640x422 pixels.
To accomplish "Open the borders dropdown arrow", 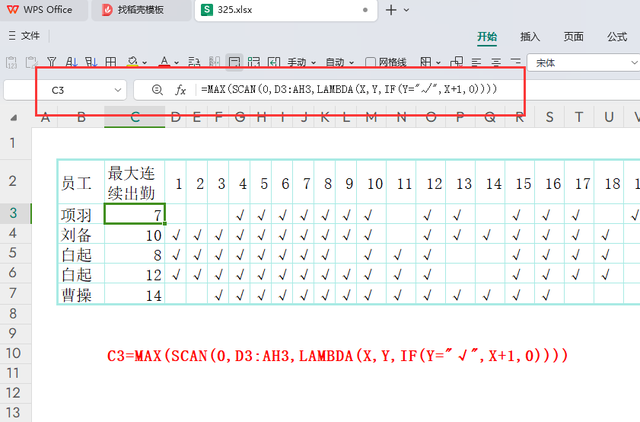I will click(438, 63).
